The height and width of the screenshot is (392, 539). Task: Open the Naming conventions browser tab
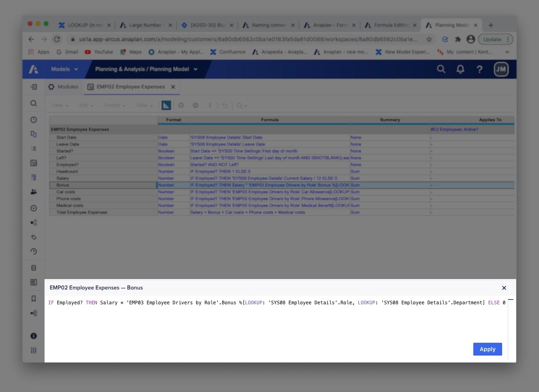pyautogui.click(x=268, y=25)
